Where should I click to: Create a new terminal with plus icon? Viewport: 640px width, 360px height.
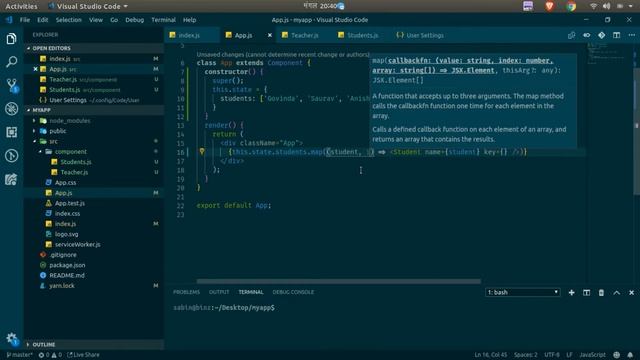point(571,293)
